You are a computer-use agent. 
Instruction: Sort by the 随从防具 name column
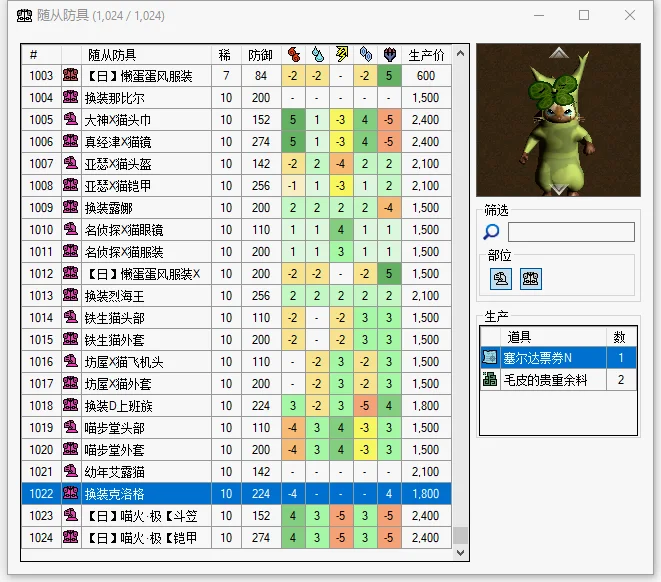point(146,54)
